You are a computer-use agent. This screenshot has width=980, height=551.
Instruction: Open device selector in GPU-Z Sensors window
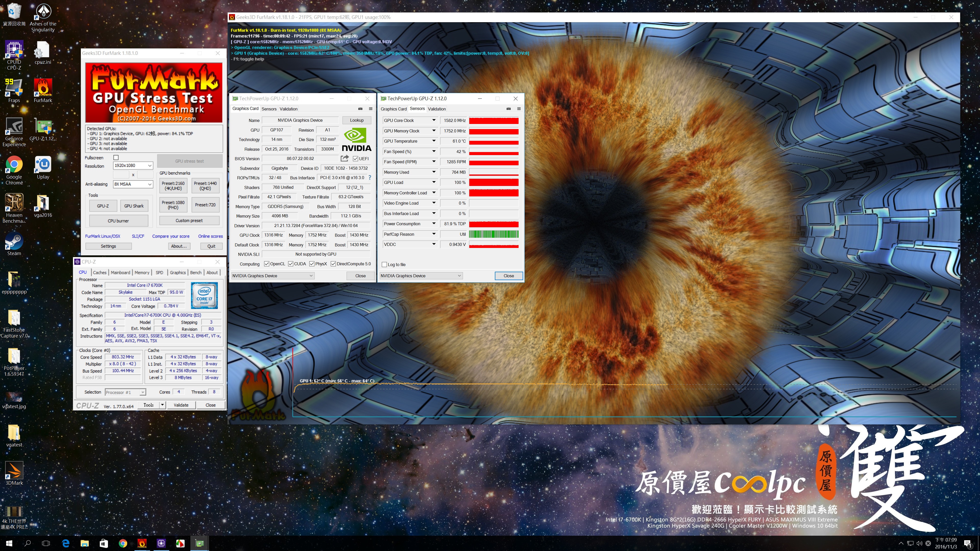point(421,276)
